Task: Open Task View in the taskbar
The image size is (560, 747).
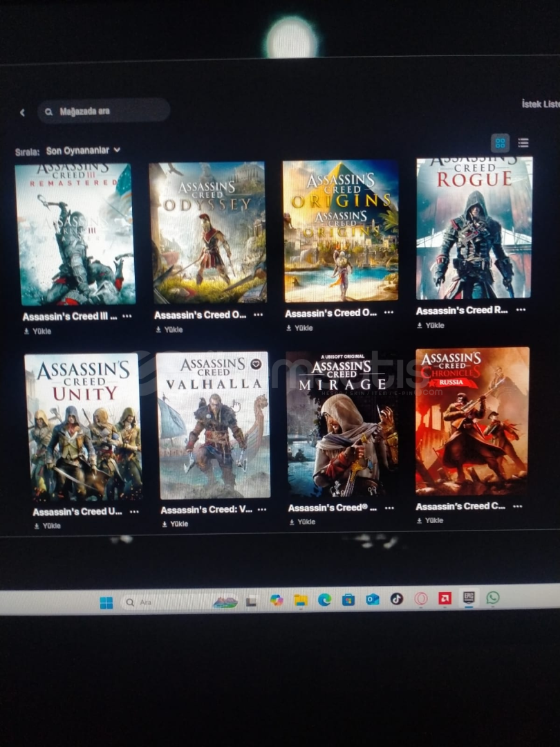Action: tap(251, 602)
